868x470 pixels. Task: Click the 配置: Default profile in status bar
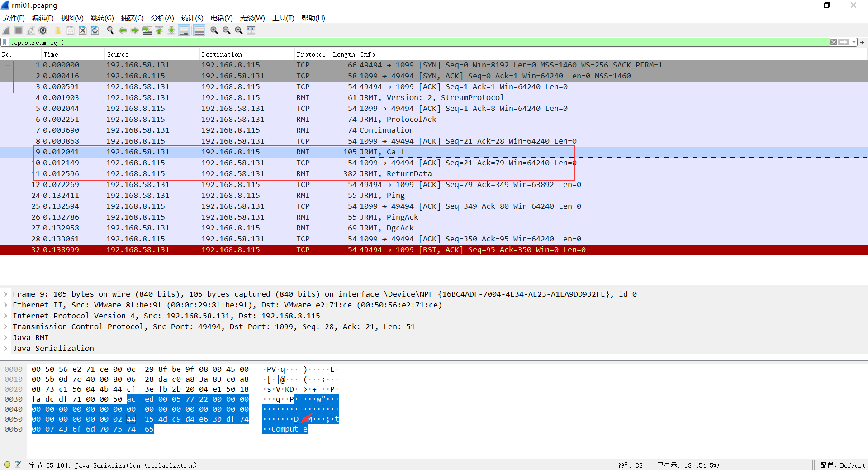click(x=842, y=465)
